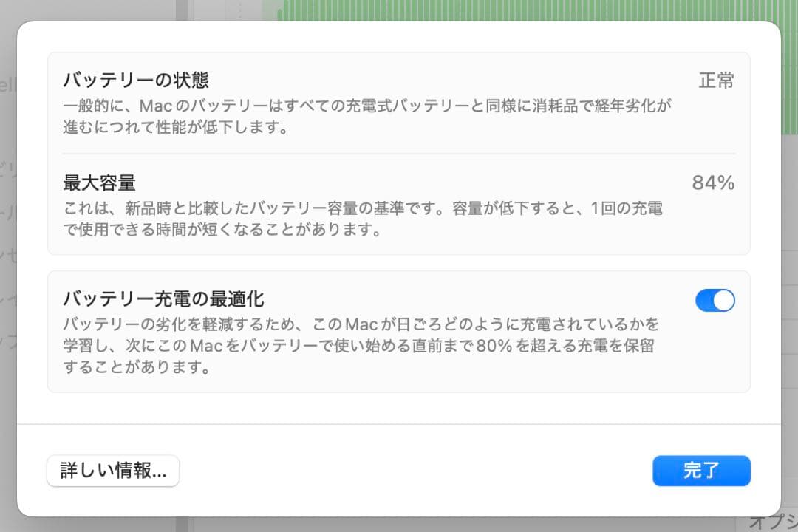
Task: Click the 正常 battery status value
Action: (x=716, y=78)
